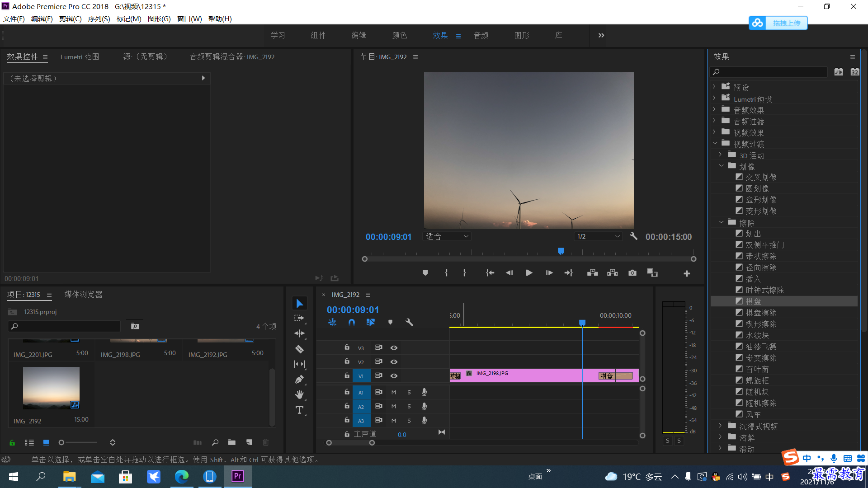Toggle linked selection in timeline
This screenshot has height=488, width=868.
(371, 322)
